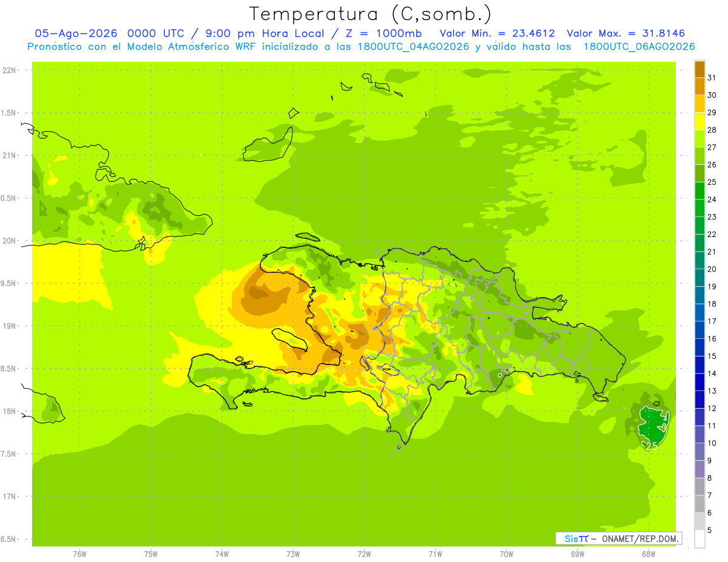This screenshot has width=728, height=562.
Task: Click the "74W" longitude axis label
Action: click(222, 554)
